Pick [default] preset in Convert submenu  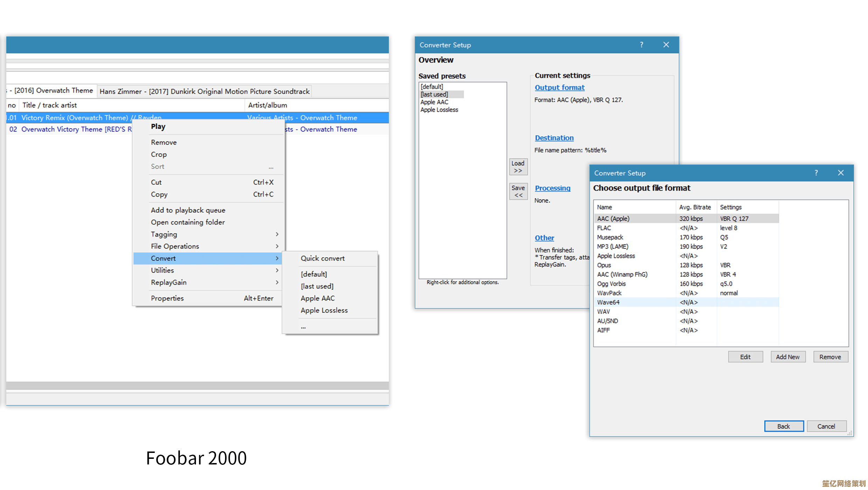pos(330,274)
